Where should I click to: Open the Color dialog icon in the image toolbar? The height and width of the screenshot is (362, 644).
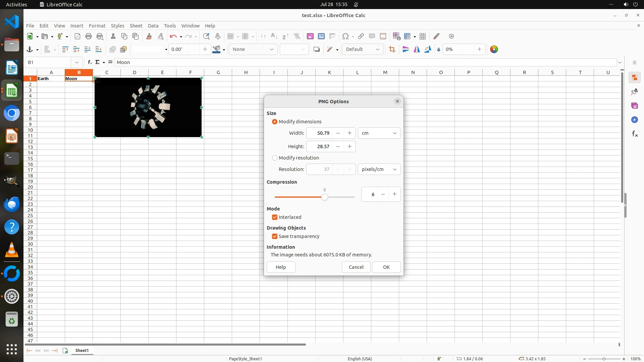(x=494, y=49)
